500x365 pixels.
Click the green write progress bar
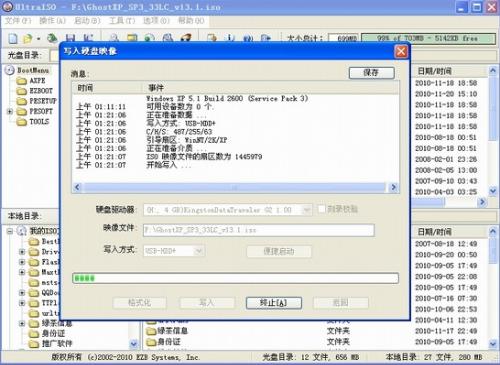pos(235,278)
